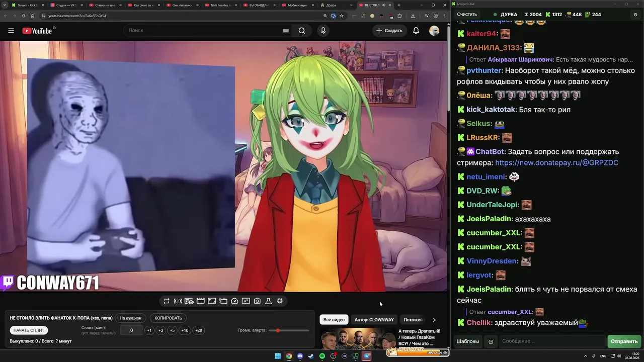Click the YouTube search magnifier button
Screen dimensions: 644x362
click(302, 31)
